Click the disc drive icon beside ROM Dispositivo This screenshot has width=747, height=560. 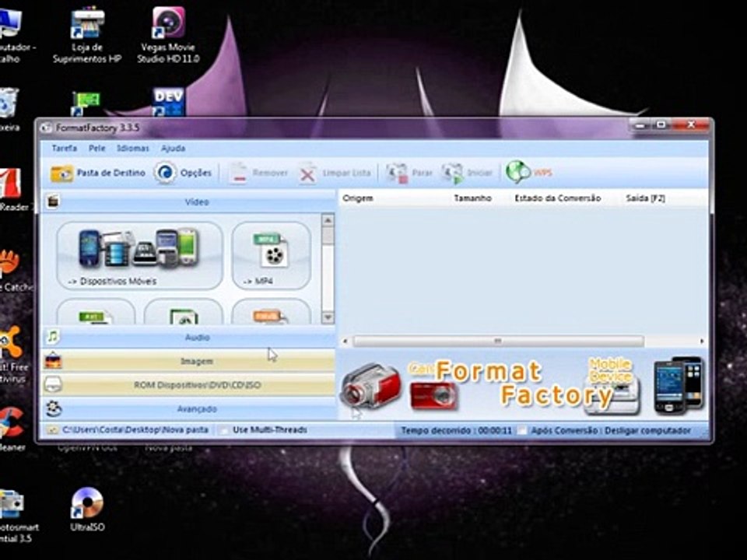53,384
